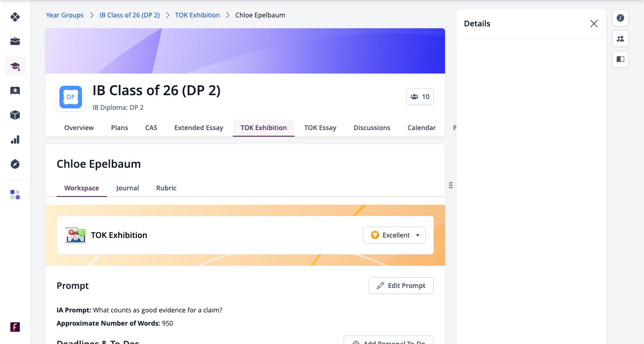Switch to the Journal sub-tab
644x344 pixels.
tap(128, 188)
